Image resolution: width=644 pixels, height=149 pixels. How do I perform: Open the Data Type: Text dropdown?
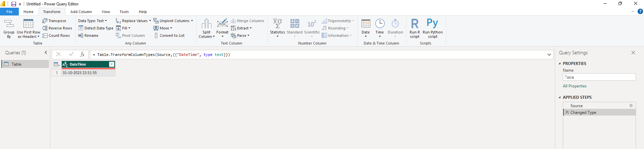tap(92, 21)
